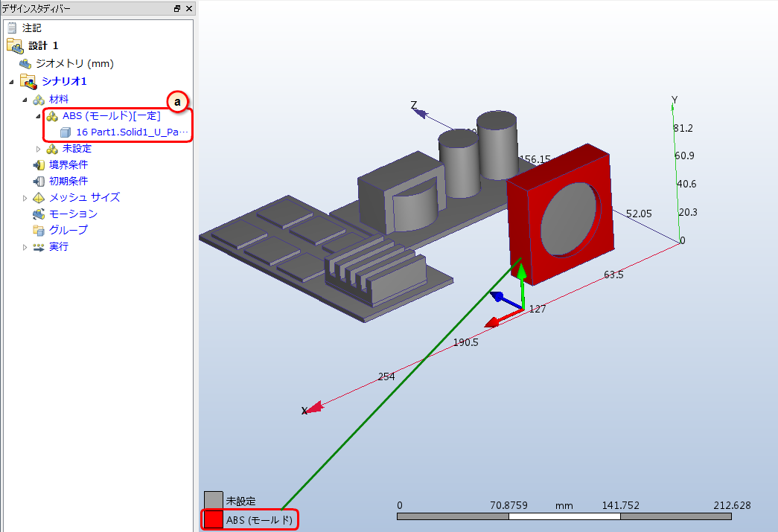Click the red ABS (モールド) legend swatch
This screenshot has height=532, width=778.
(214, 519)
